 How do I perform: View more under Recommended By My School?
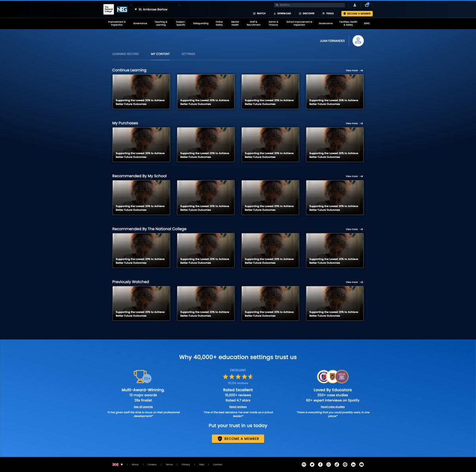click(354, 177)
